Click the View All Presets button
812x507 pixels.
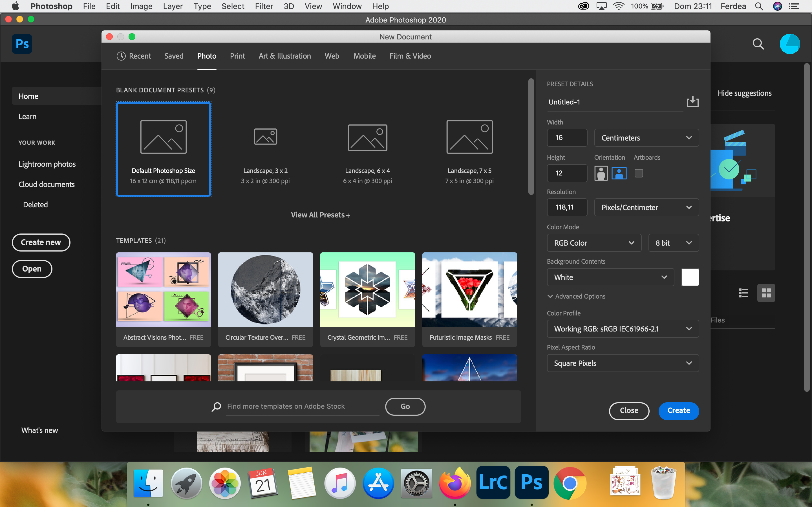[x=321, y=214]
